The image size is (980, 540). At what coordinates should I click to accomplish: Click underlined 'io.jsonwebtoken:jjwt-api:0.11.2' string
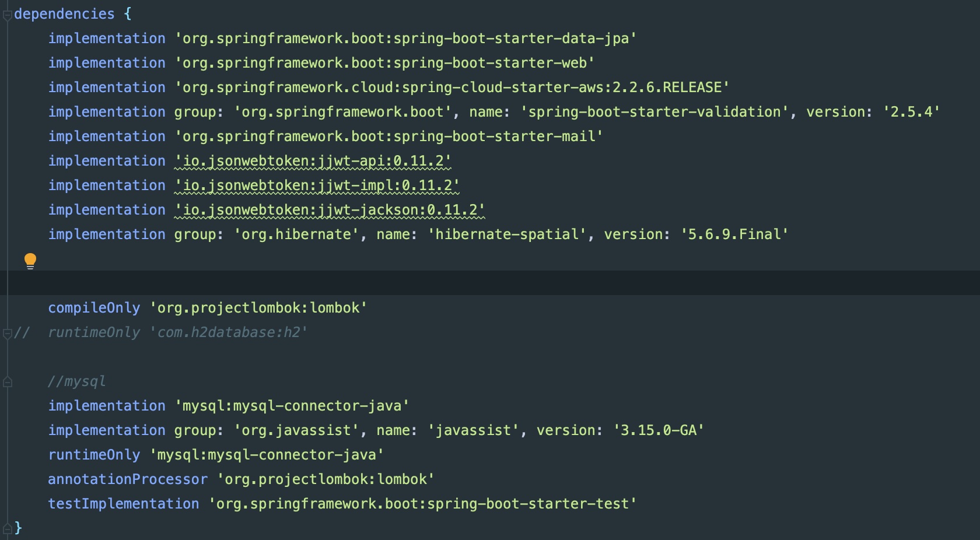(x=313, y=161)
